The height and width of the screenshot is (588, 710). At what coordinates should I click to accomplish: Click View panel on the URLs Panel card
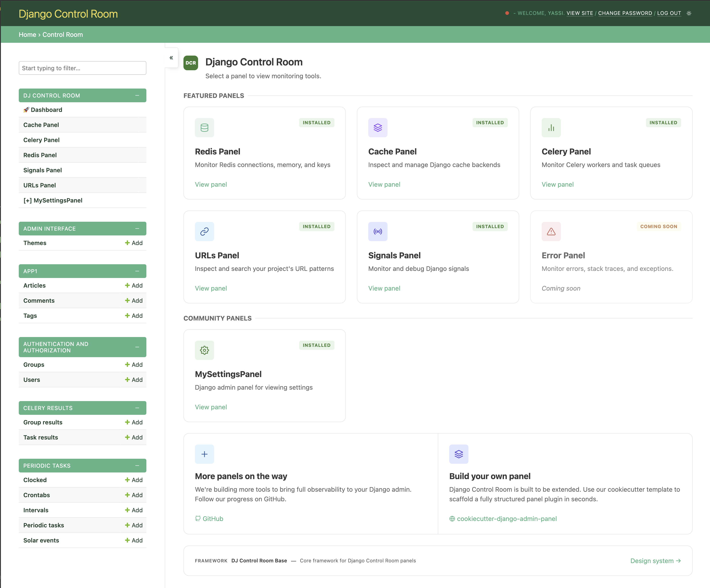211,289
